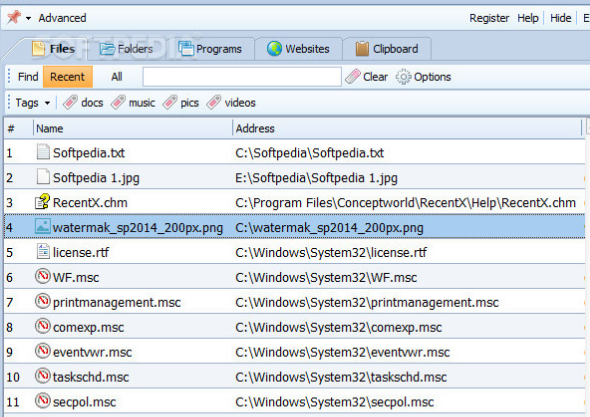Select the music tag
Screen dimensions: 590x417
pyautogui.click(x=133, y=102)
